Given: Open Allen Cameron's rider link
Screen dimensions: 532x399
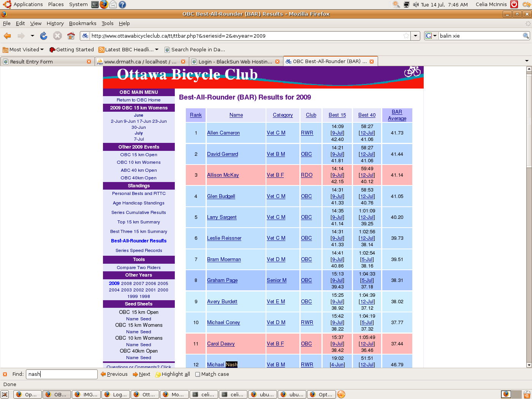Looking at the screenshot, I should pos(223,133).
